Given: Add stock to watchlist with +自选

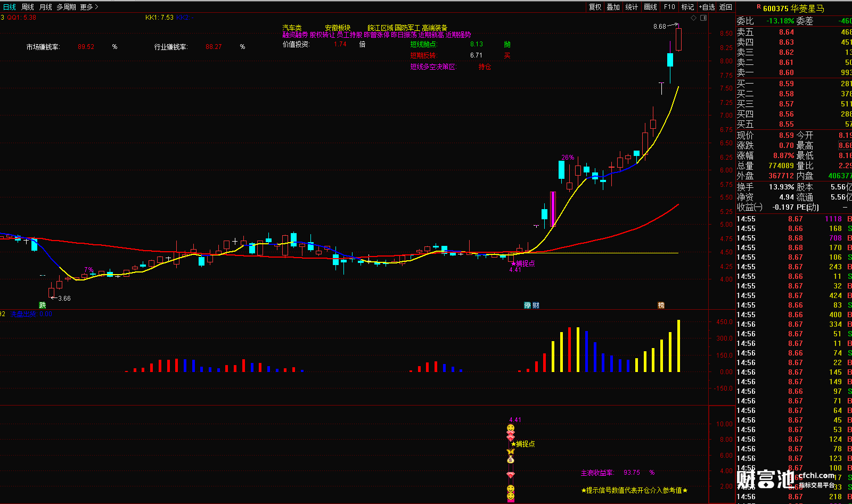Looking at the screenshot, I should click(x=707, y=7).
